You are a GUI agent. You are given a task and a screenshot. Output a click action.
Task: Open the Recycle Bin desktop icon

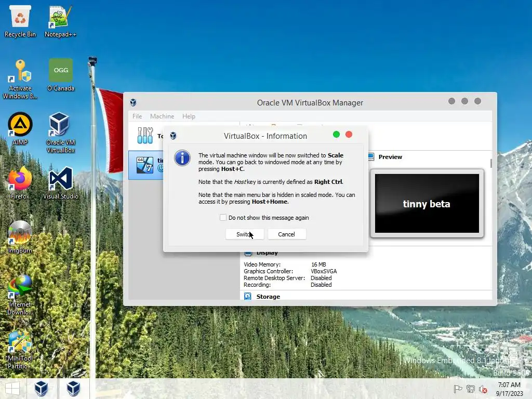pyautogui.click(x=20, y=21)
